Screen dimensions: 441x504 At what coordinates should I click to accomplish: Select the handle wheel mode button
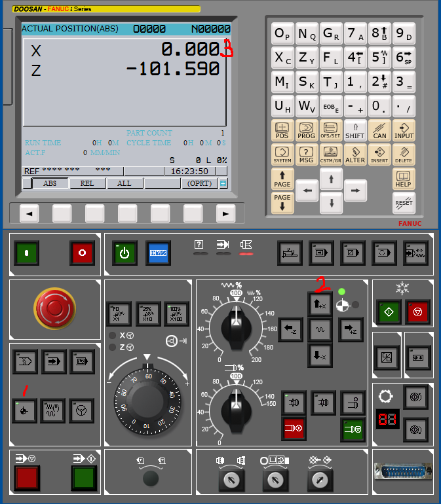(81, 410)
